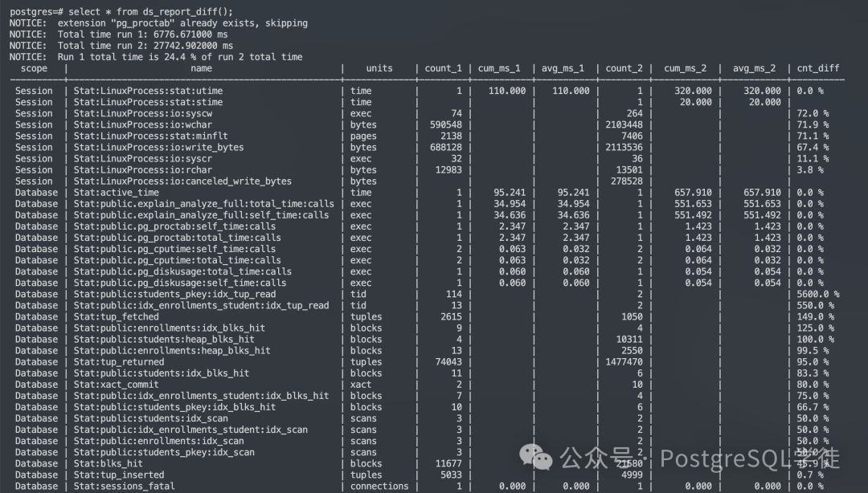
Task: Select 'Stat:public:students:heap_blks_hit' row name
Action: click(x=164, y=339)
